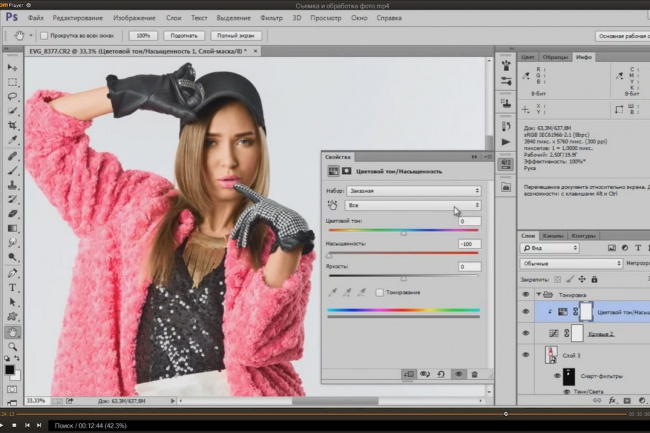The height and width of the screenshot is (433, 650).
Task: Select the Rectangular Marquee tool
Action: pos(12,82)
